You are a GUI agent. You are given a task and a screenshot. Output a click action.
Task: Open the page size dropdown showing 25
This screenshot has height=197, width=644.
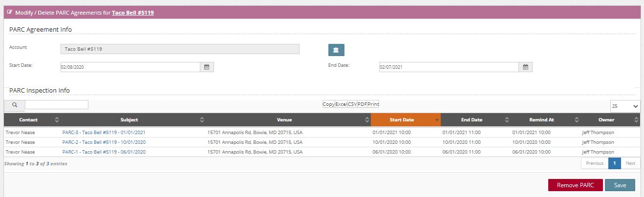(625, 106)
